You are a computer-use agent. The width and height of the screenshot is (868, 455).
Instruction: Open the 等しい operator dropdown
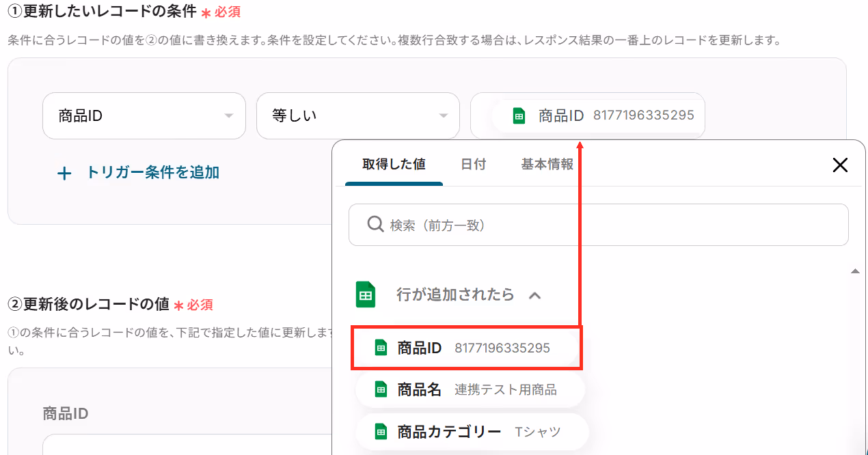click(x=357, y=116)
